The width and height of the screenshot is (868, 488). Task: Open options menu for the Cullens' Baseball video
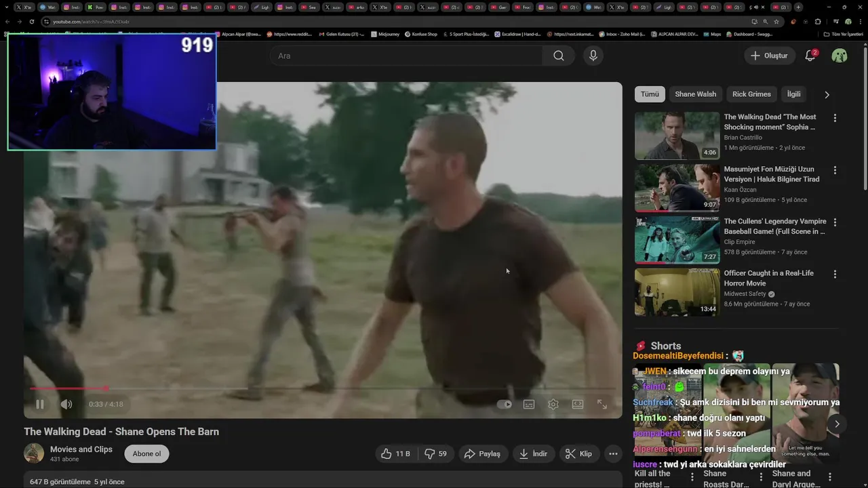pyautogui.click(x=835, y=222)
